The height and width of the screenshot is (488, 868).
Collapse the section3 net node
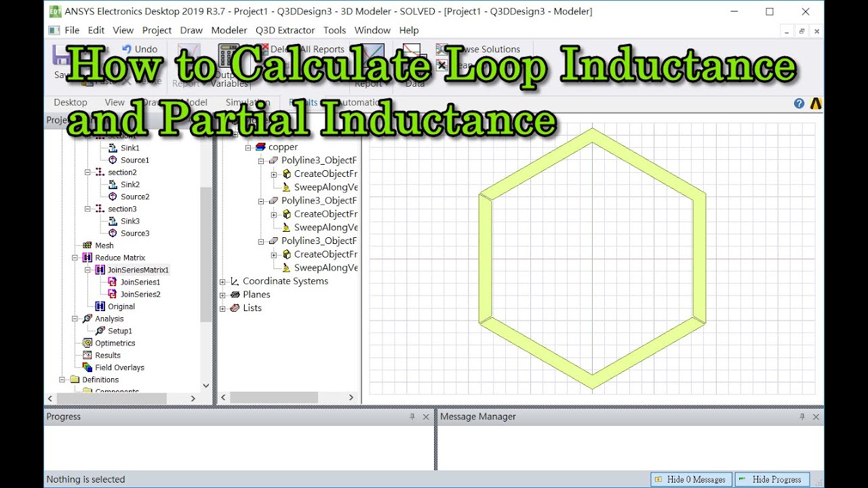[87, 209]
